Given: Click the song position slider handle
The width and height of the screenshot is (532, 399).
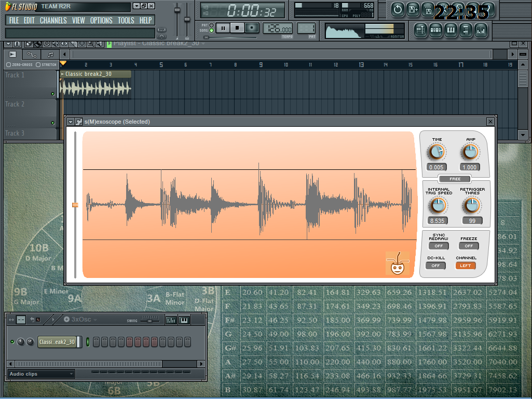Looking at the screenshot, I should [206, 37].
